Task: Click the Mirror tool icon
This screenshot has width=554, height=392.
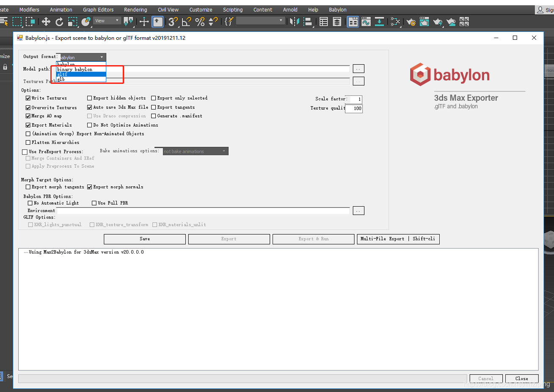Action: click(295, 22)
